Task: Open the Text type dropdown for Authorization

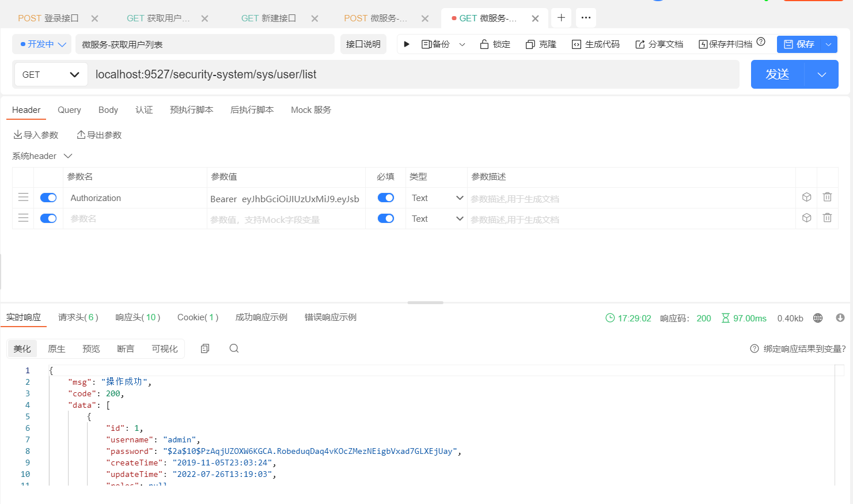Action: click(x=437, y=198)
